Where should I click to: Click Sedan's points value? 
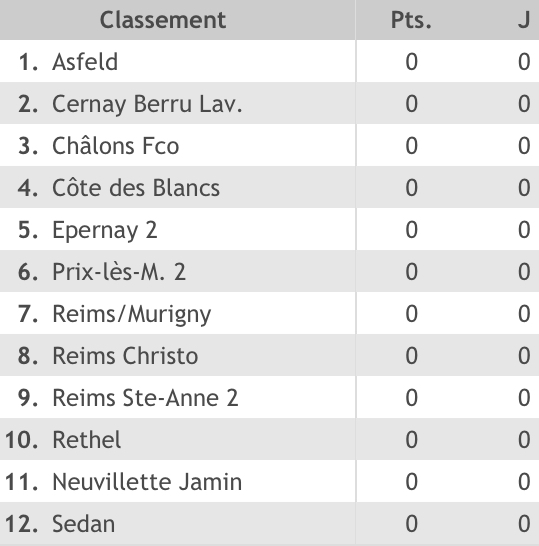(x=411, y=524)
